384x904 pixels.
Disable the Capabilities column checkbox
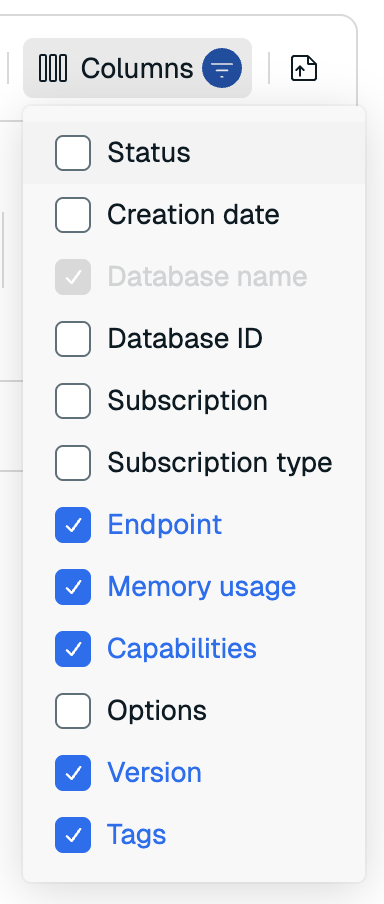pyautogui.click(x=73, y=649)
